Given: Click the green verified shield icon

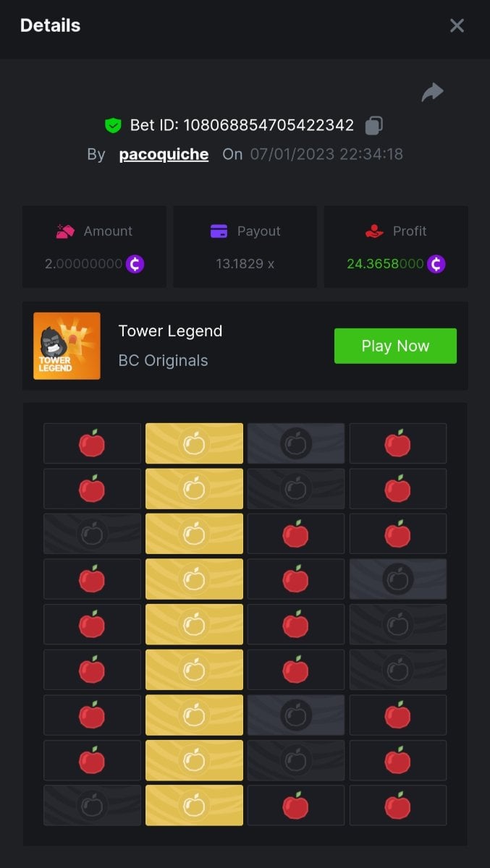Looking at the screenshot, I should [x=112, y=125].
